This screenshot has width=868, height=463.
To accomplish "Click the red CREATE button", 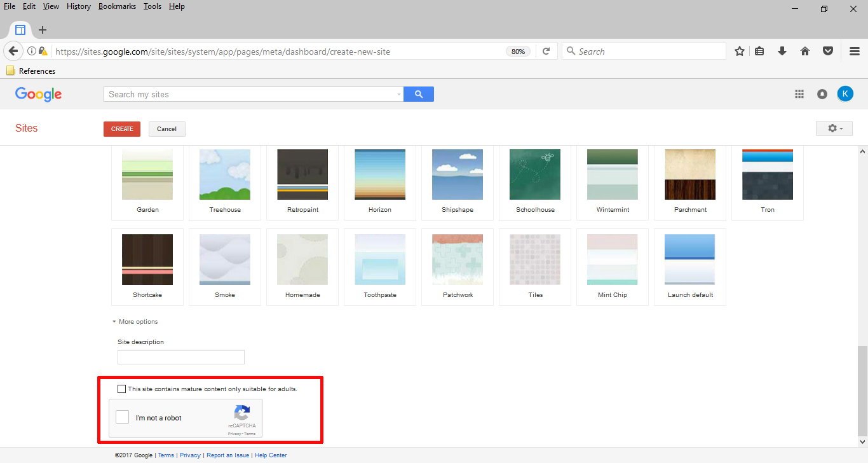I will 122,128.
